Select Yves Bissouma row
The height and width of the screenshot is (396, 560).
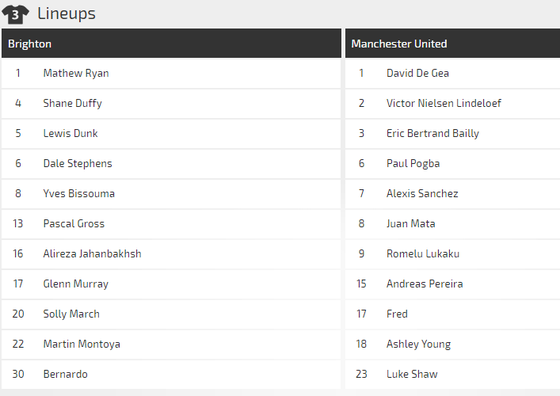tap(171, 194)
